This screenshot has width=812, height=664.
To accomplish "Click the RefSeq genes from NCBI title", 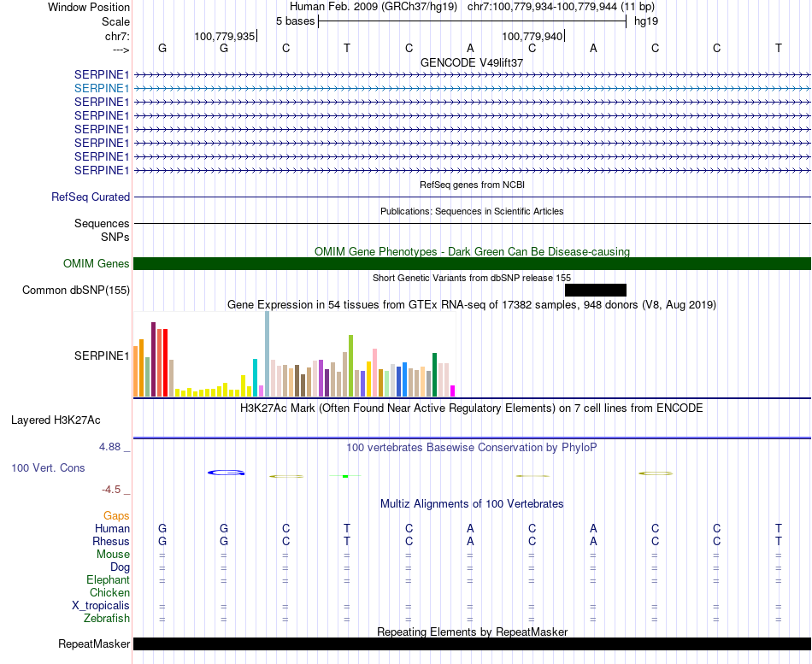I will pyautogui.click(x=473, y=185).
